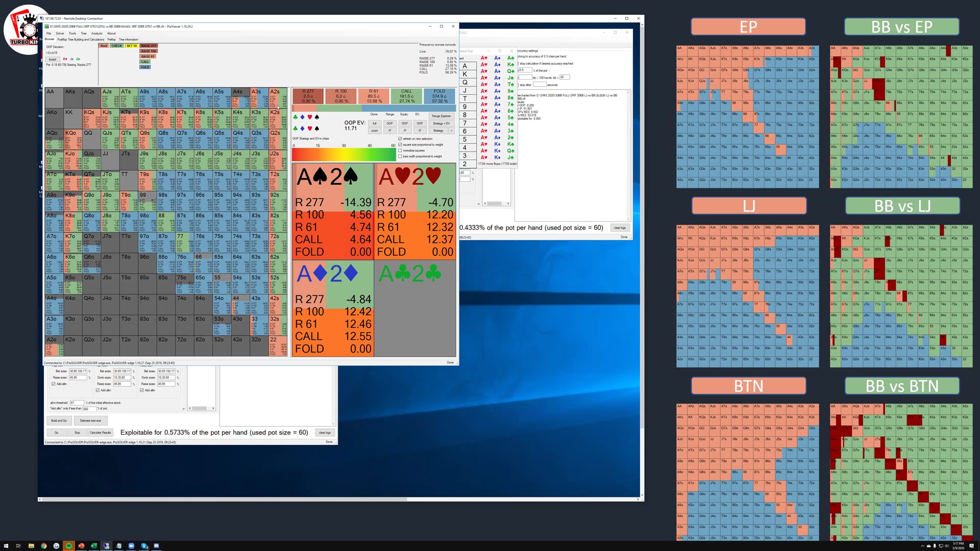Click the Stop button
The image size is (980, 551).
(x=77, y=432)
